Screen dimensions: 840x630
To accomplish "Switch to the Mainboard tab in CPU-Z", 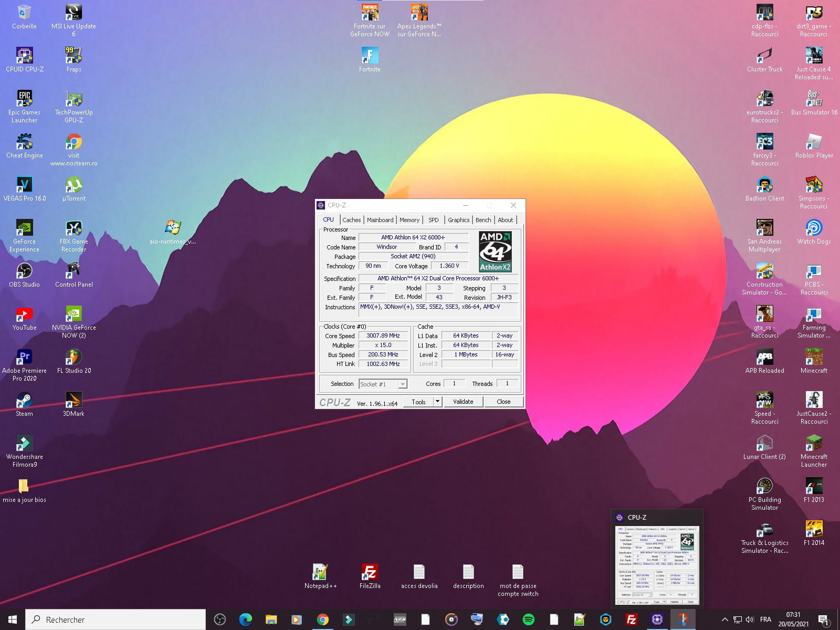I will tap(380, 220).
